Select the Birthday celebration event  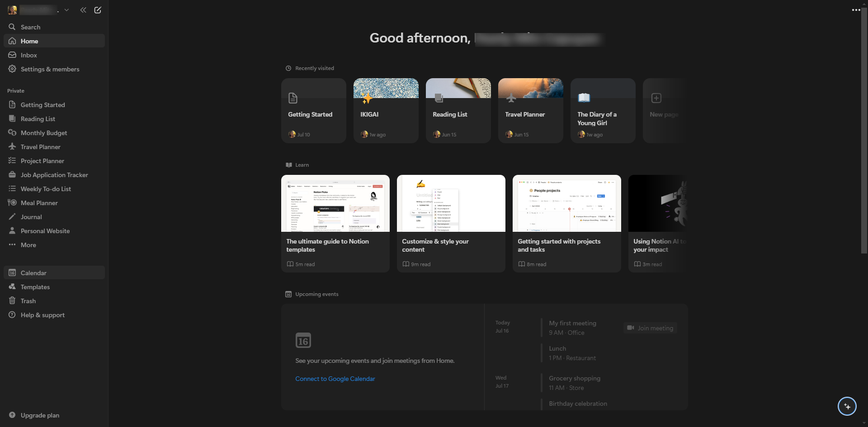tap(578, 404)
